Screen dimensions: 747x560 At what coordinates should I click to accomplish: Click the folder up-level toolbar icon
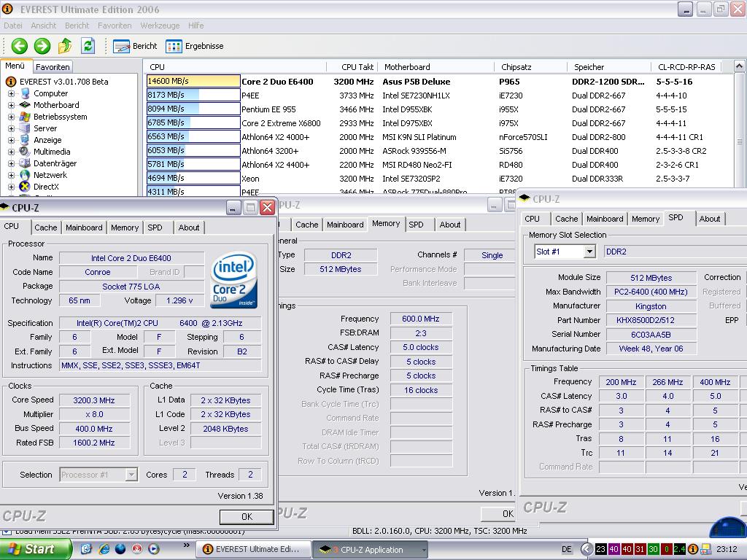pos(65,46)
